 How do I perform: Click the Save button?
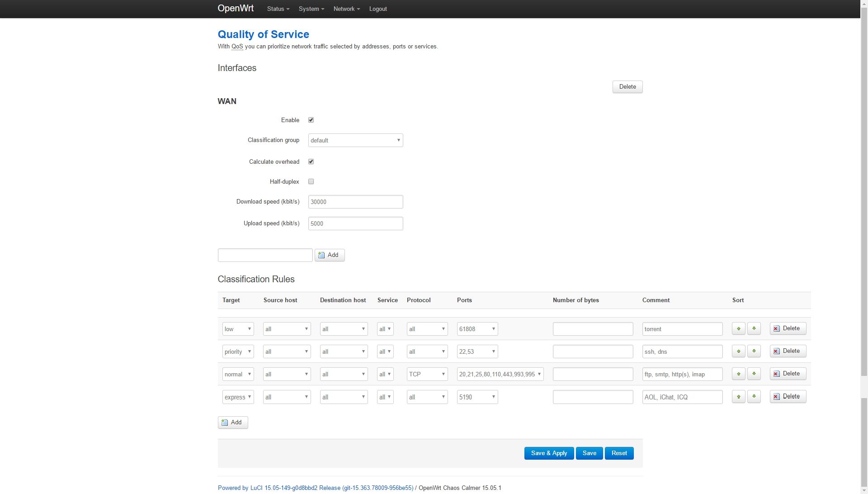point(590,453)
